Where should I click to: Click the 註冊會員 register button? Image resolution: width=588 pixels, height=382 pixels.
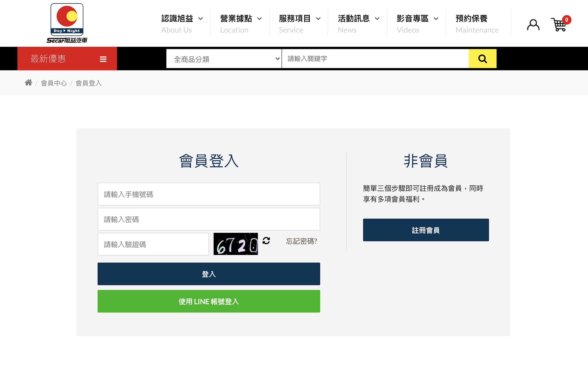426,230
